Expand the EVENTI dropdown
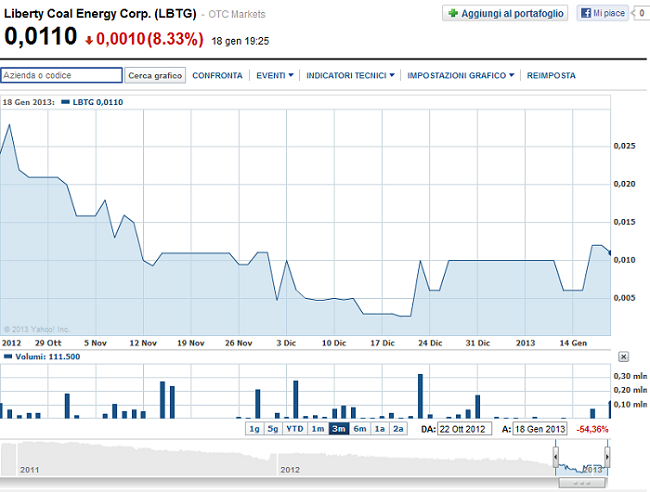 pos(275,75)
